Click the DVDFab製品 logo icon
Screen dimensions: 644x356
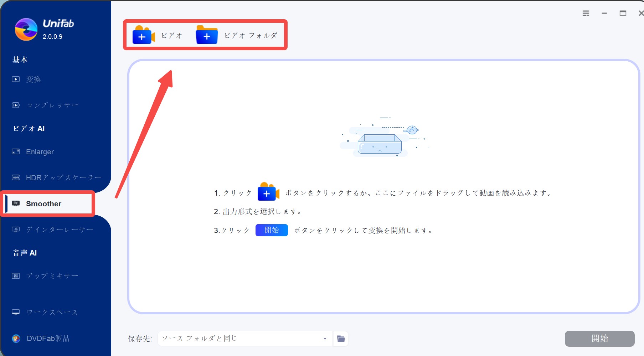pyautogui.click(x=16, y=339)
